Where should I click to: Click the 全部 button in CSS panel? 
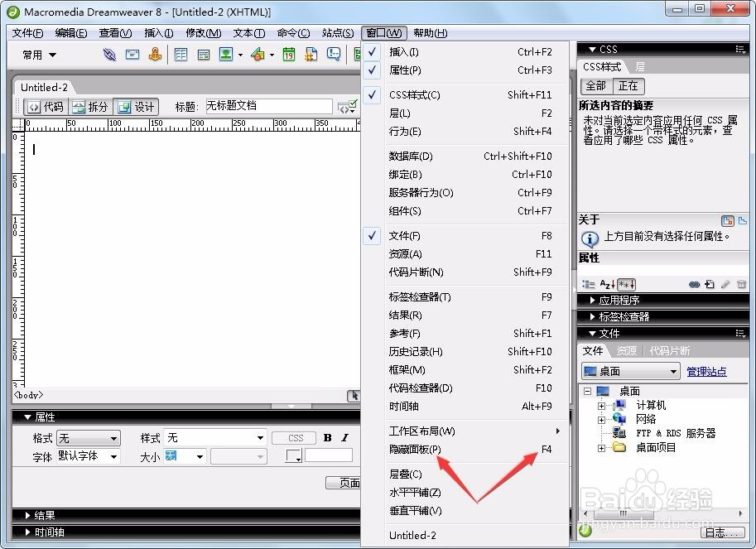(596, 86)
